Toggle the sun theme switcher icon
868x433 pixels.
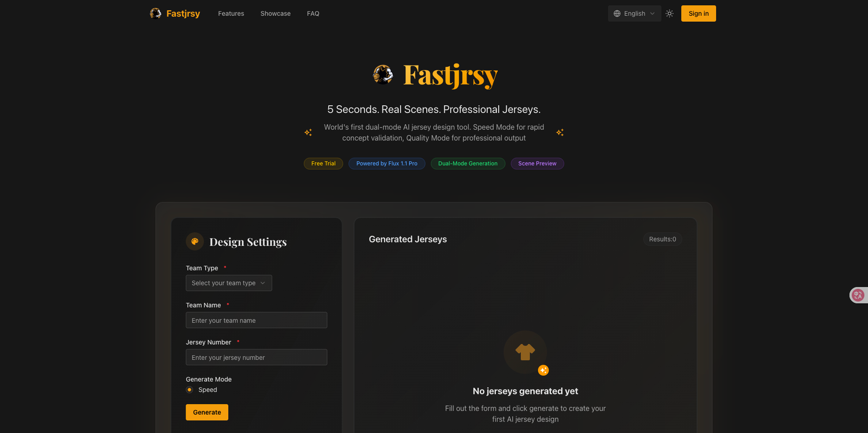(x=669, y=14)
